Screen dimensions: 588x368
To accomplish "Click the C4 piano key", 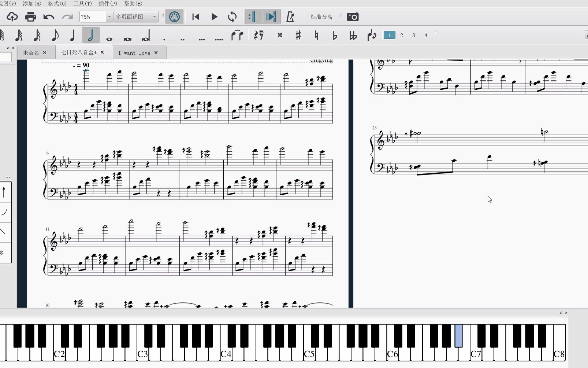I will (226, 354).
